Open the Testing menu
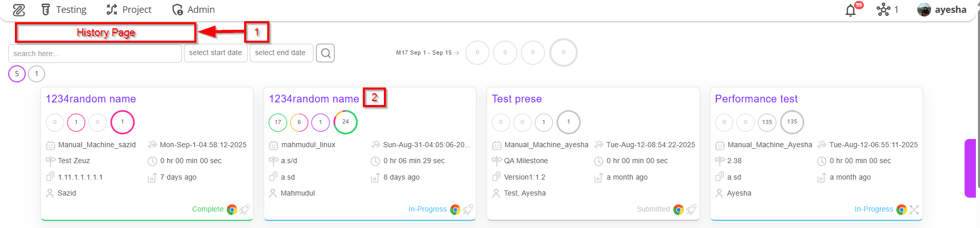This screenshot has width=980, height=228. [x=64, y=10]
